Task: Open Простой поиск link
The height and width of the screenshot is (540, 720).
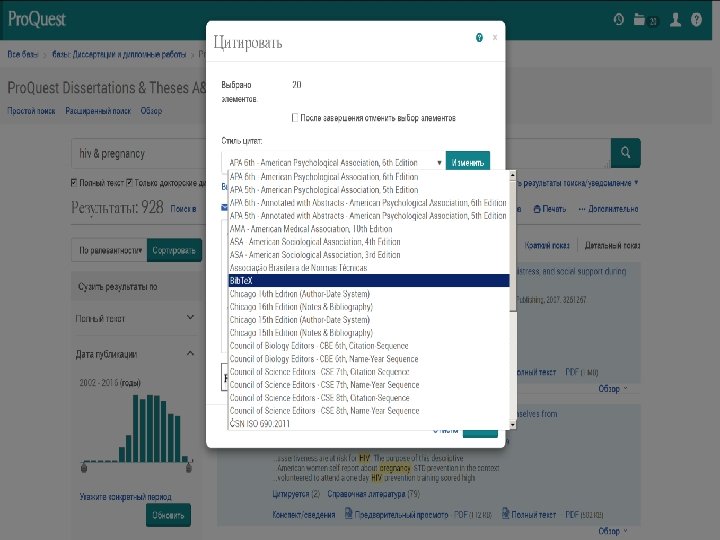Action: click(31, 111)
